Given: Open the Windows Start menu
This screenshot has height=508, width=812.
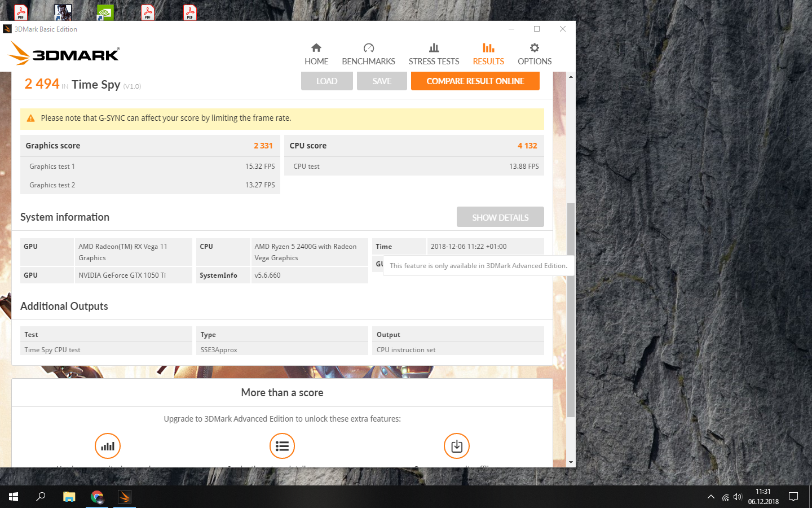Looking at the screenshot, I should [x=14, y=497].
